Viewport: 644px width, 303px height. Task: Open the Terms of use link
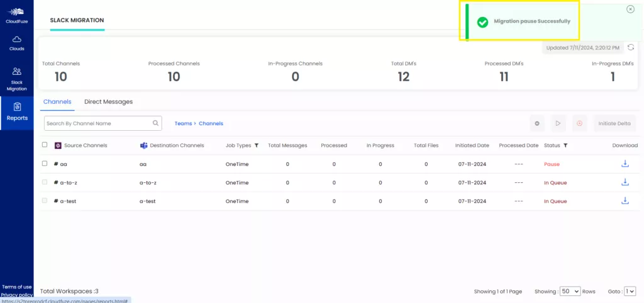17,287
